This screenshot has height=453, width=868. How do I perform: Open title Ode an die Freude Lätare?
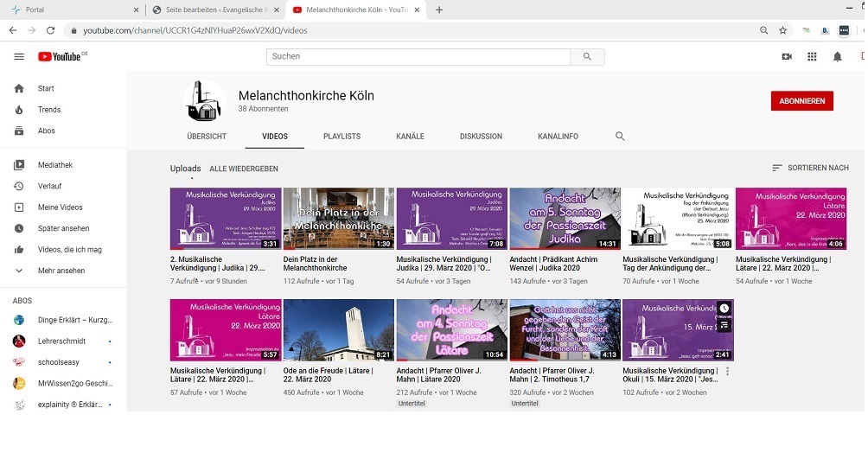(329, 375)
